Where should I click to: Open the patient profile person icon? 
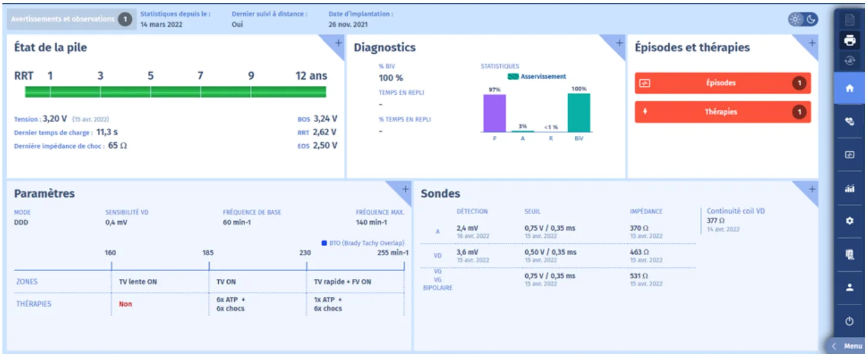point(850,287)
